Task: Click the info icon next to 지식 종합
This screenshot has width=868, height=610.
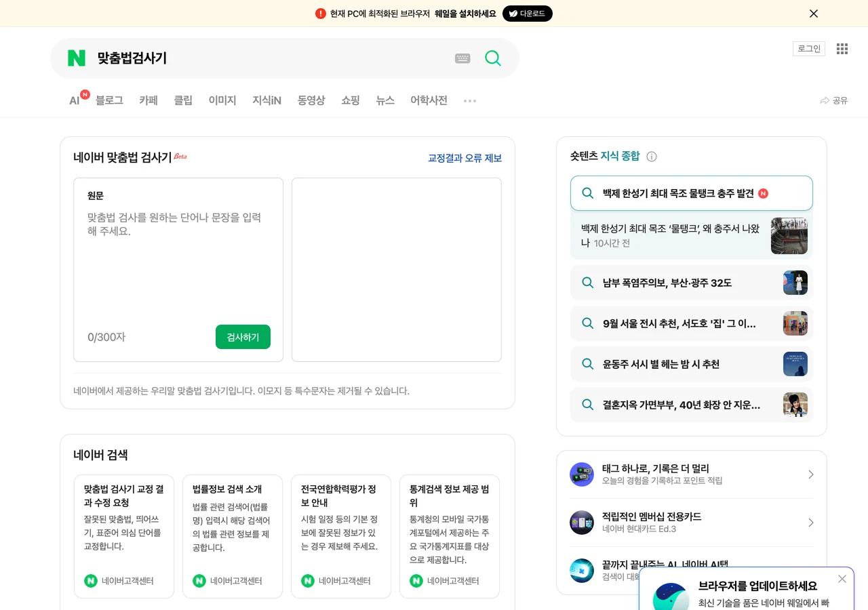Action: pos(652,157)
